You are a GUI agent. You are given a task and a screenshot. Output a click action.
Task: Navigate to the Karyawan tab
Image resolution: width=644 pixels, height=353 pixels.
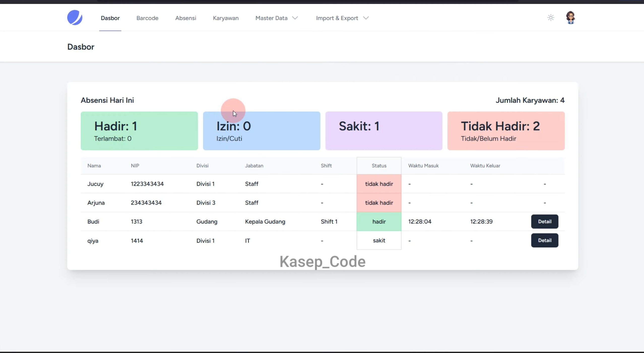tap(226, 18)
